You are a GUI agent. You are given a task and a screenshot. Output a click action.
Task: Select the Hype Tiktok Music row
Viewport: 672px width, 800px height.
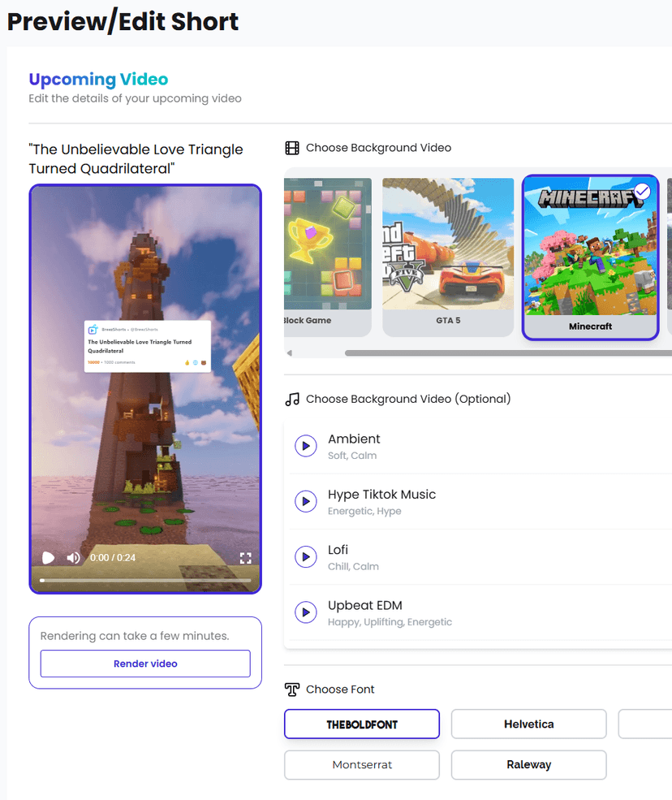pos(480,502)
